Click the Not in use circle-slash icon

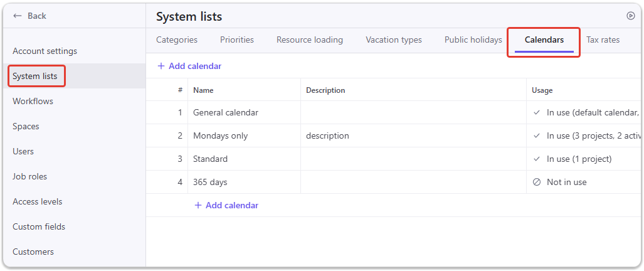point(536,182)
